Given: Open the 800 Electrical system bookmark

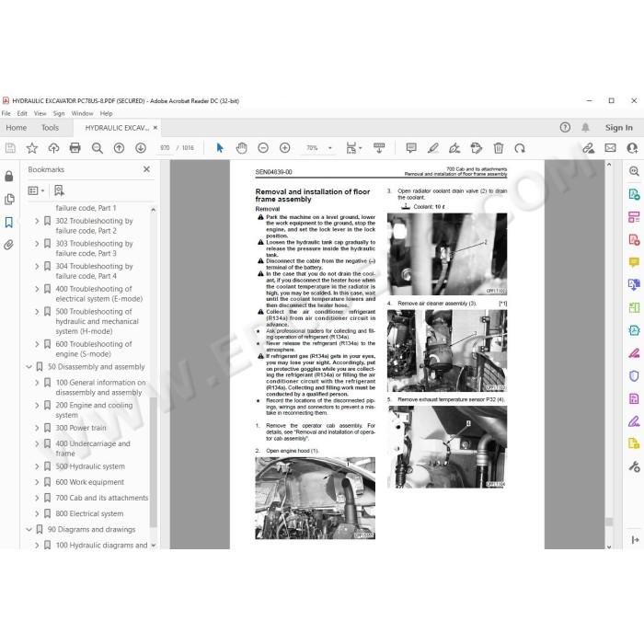Looking at the screenshot, I should pyautogui.click(x=89, y=513).
